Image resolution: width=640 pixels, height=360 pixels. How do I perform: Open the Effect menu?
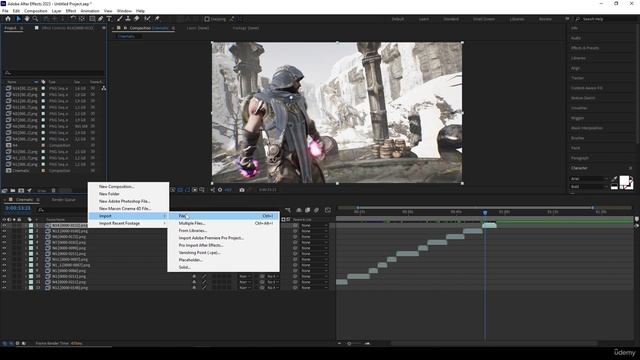71,11
